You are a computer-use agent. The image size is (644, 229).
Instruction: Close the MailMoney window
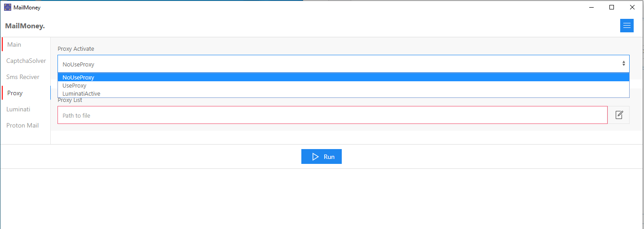632,7
